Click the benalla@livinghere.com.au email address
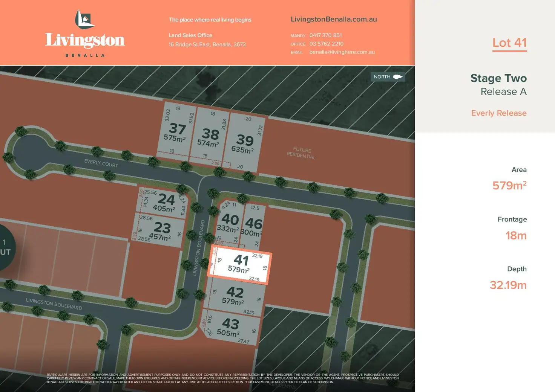 click(x=342, y=52)
